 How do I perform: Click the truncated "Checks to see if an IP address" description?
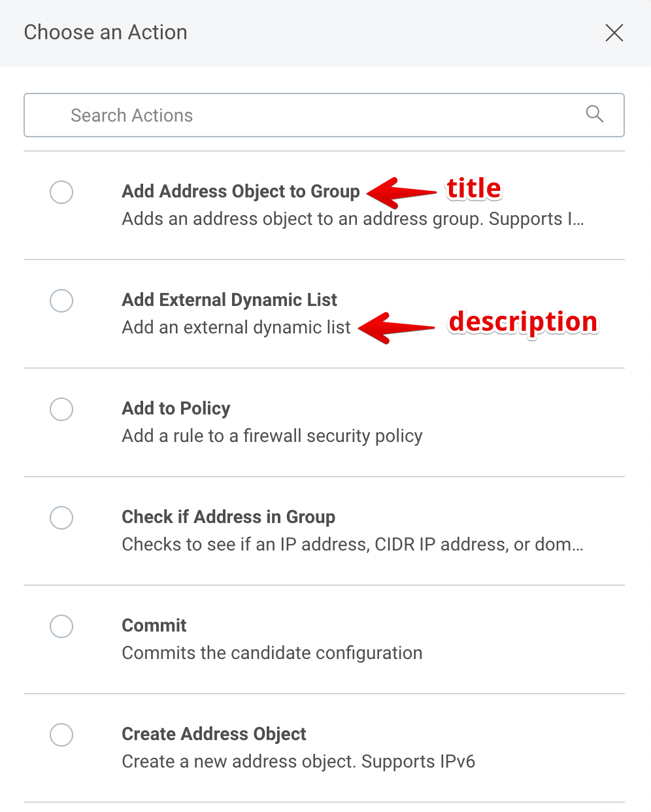[352, 544]
